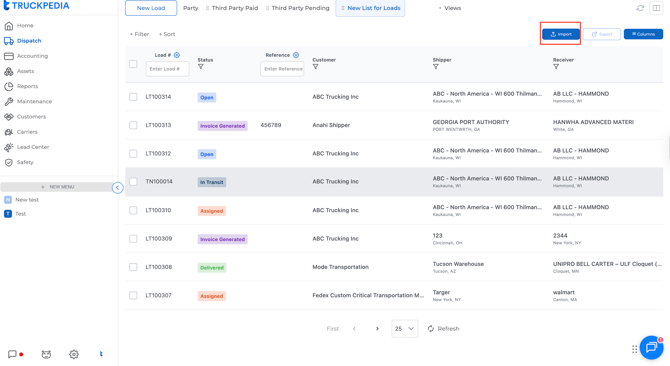Click the New Load button
The image size is (670, 366).
151,8
